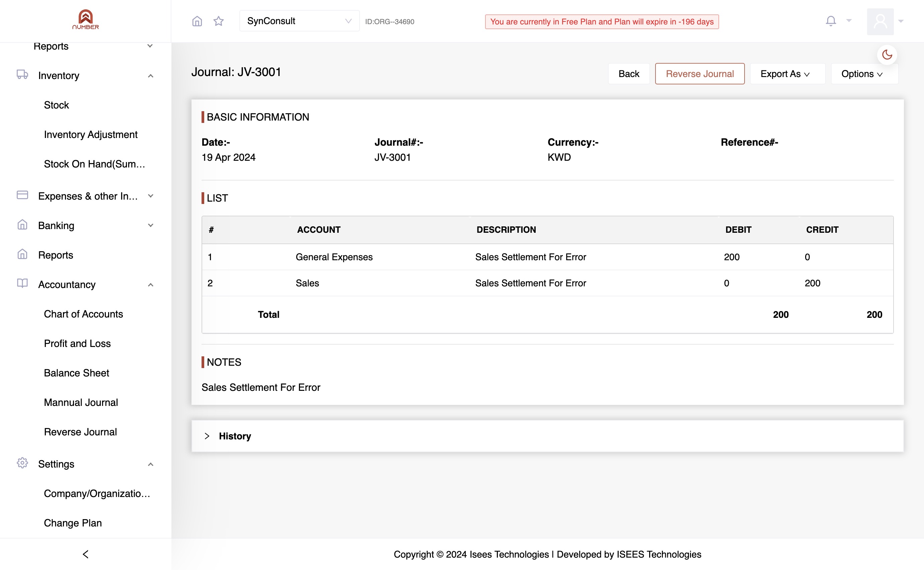The image size is (924, 570).
Task: Open Stock On Hand summary item
Action: 94,164
